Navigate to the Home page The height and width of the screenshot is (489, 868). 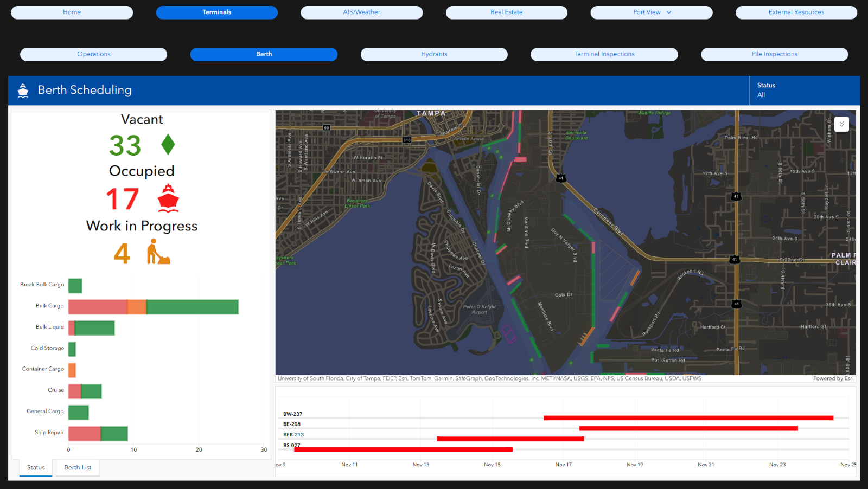click(x=72, y=12)
